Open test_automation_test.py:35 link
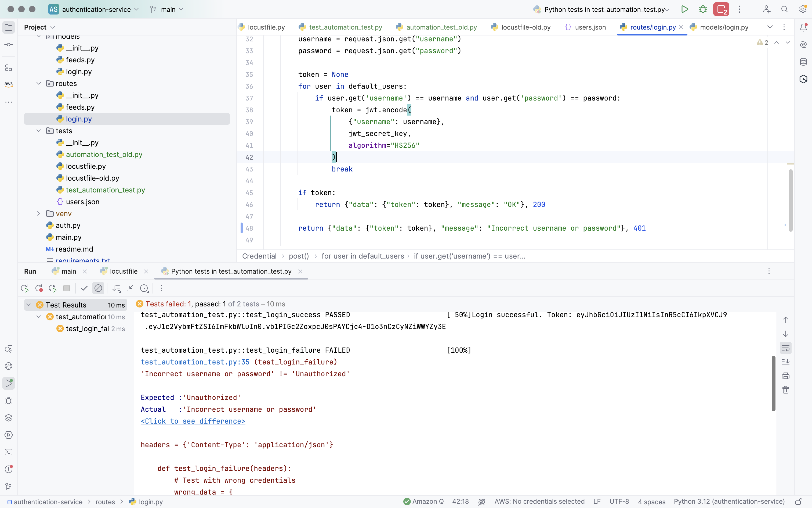The image size is (812, 508). [195, 362]
